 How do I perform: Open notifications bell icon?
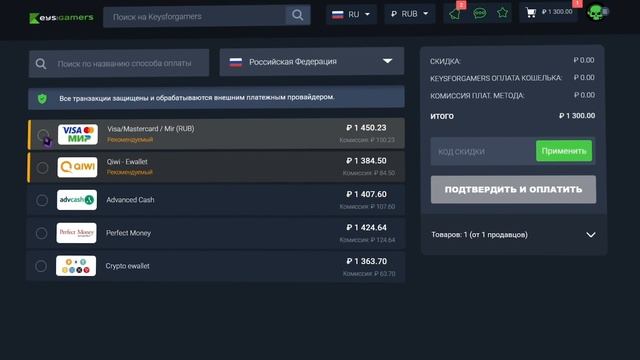455,14
